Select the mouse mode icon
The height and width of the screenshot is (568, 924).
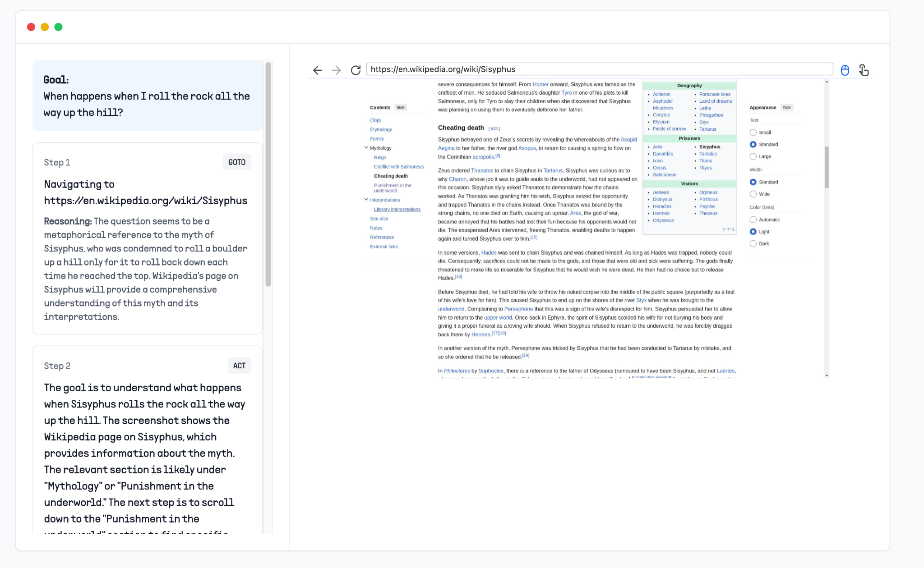click(845, 70)
